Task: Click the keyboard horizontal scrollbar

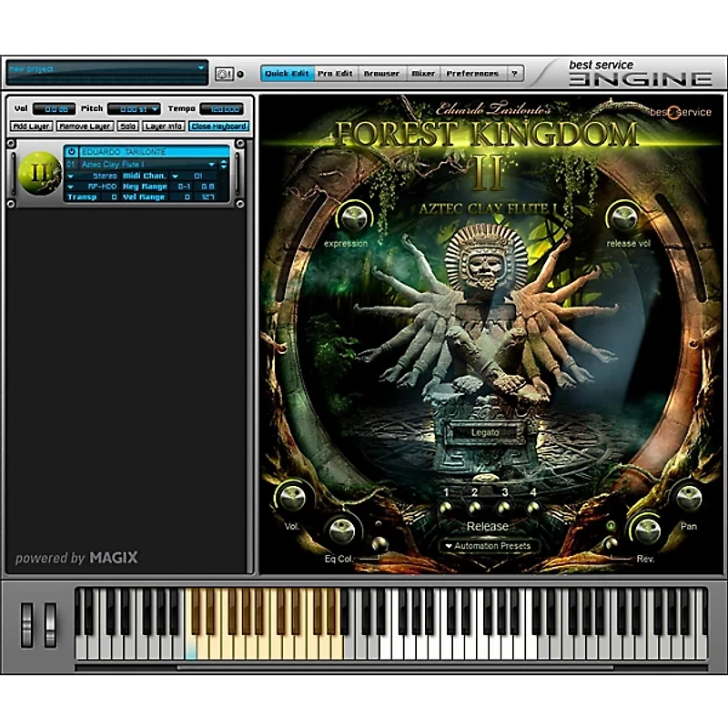Action: pos(395,668)
